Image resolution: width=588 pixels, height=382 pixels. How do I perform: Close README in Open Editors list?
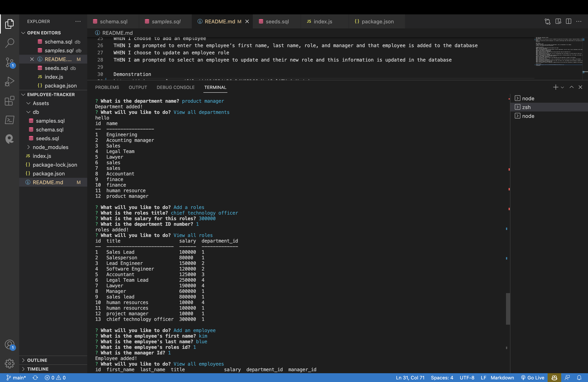click(x=32, y=59)
